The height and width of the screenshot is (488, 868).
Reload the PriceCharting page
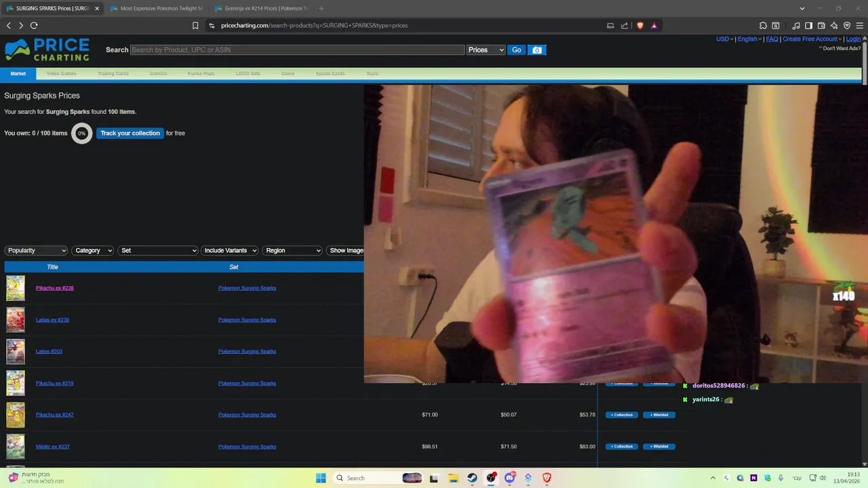click(x=34, y=25)
